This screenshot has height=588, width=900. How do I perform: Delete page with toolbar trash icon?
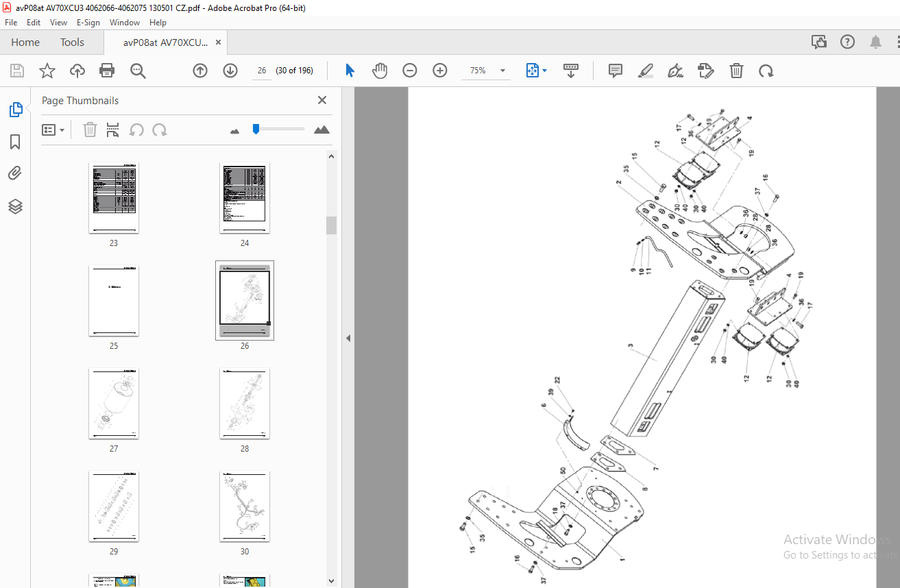[736, 71]
